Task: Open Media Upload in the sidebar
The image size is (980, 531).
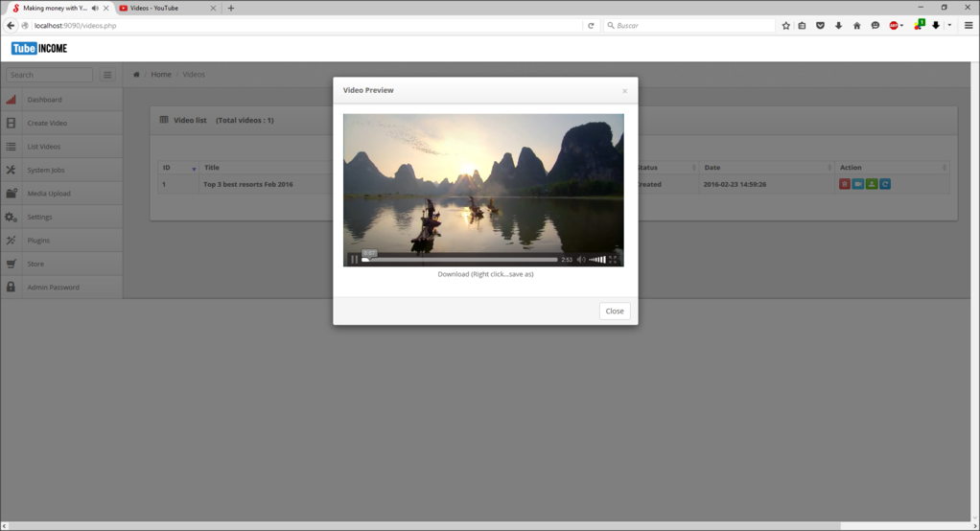Action: pyautogui.click(x=61, y=194)
